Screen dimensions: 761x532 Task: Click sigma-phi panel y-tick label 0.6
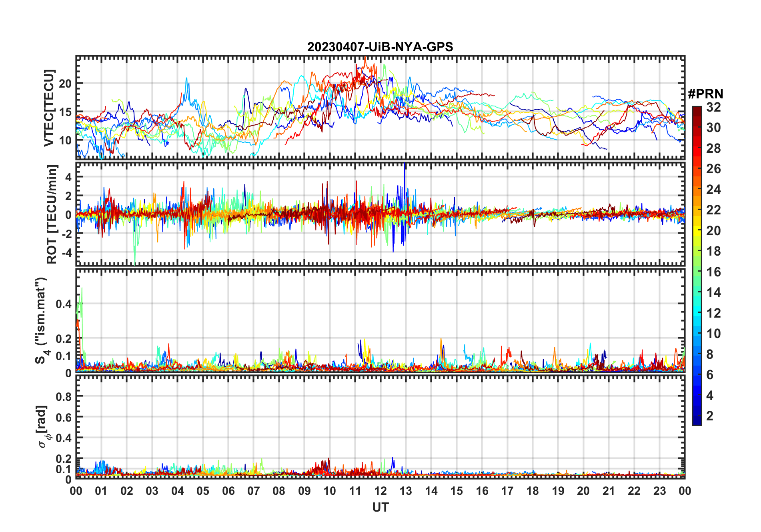(x=64, y=417)
